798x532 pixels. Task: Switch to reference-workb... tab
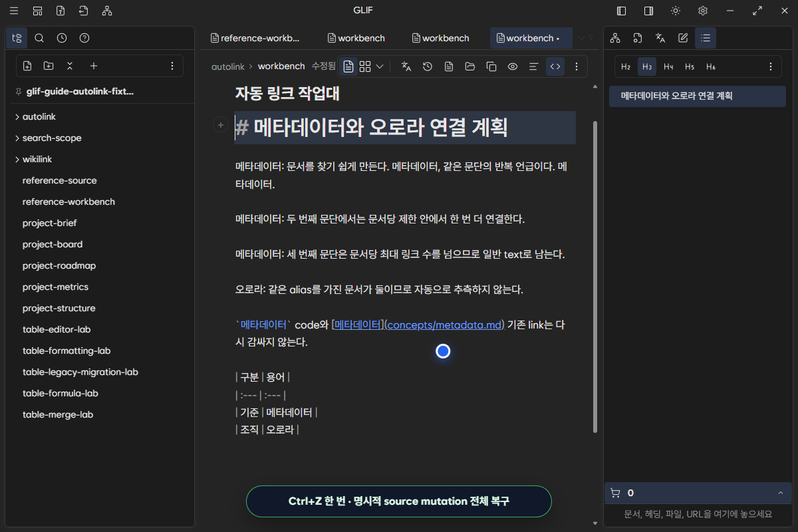(255, 38)
